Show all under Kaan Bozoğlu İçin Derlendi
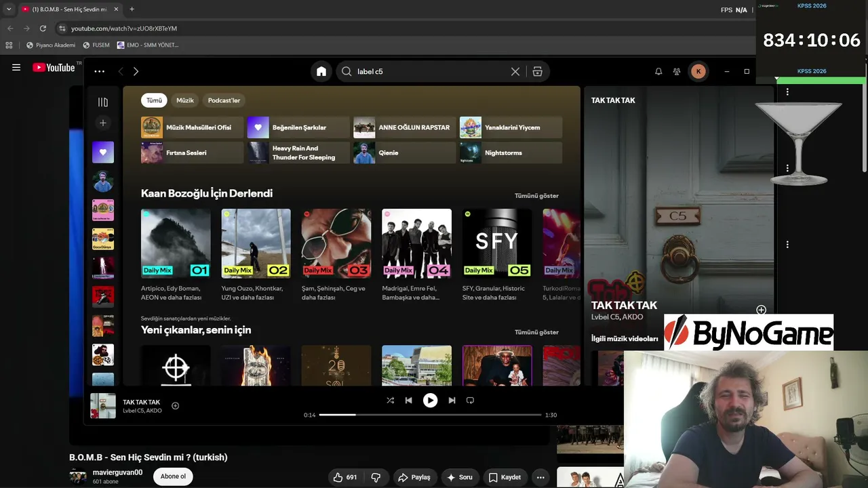Image resolution: width=868 pixels, height=488 pixels. point(536,196)
